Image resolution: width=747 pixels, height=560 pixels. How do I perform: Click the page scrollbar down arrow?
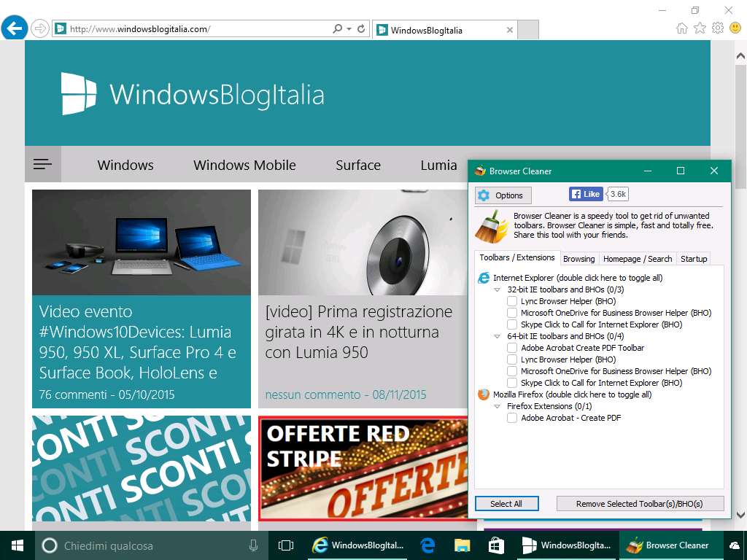coord(740,515)
